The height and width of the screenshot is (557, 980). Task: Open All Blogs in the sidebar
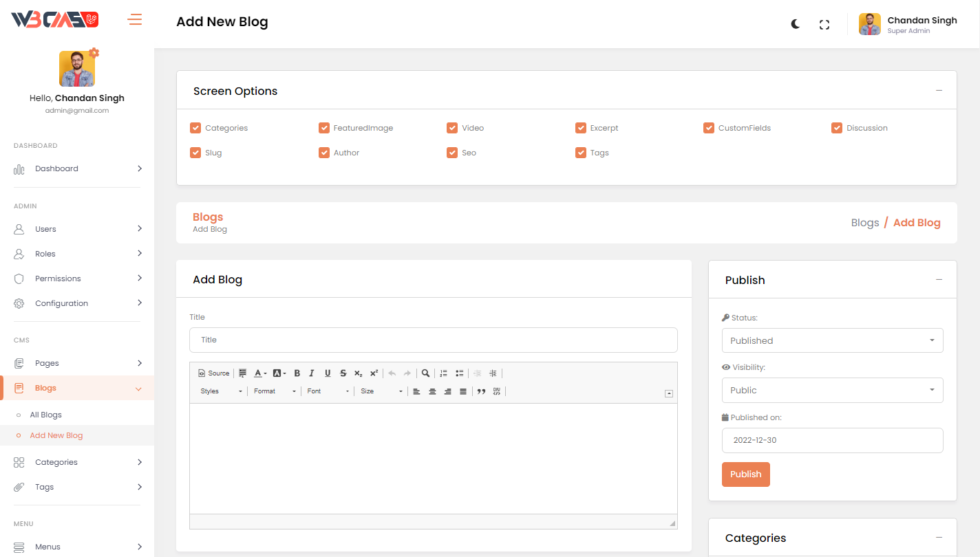coord(46,415)
